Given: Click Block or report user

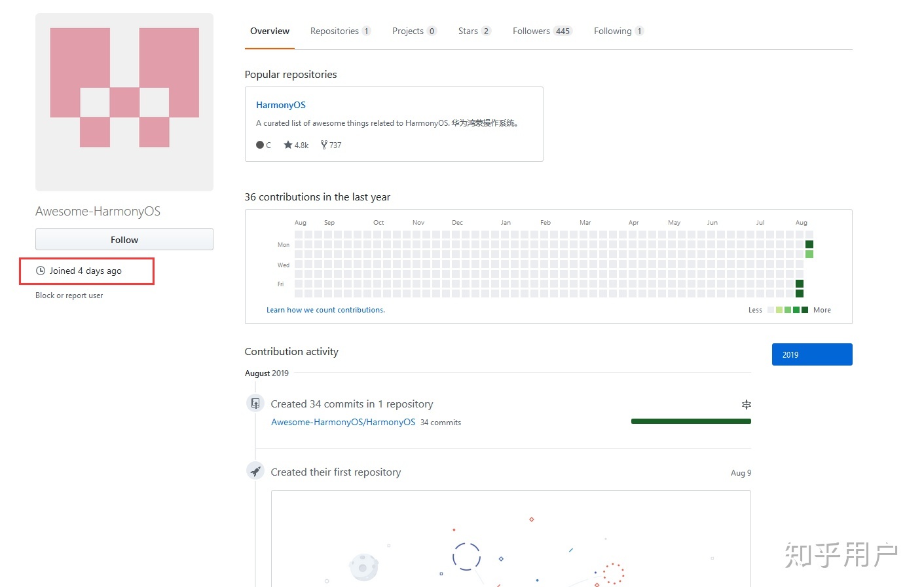Looking at the screenshot, I should click(x=69, y=295).
